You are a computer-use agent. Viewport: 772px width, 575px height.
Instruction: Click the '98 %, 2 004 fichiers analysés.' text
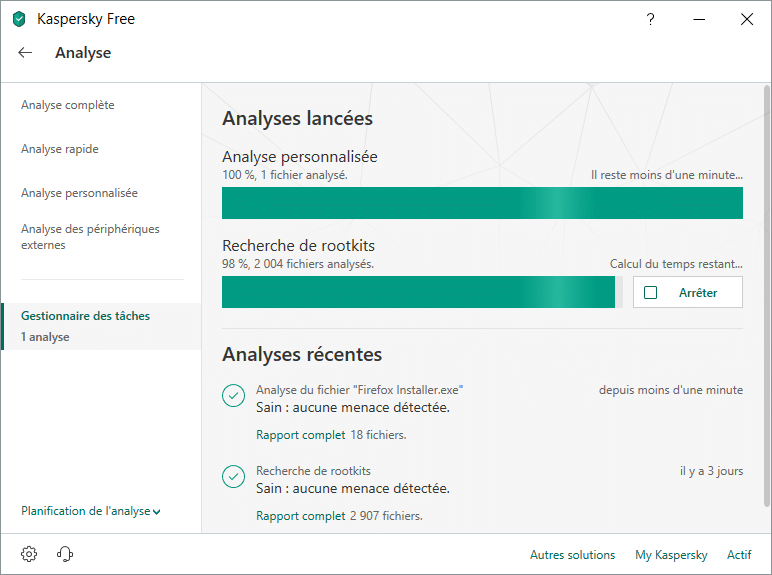298,264
